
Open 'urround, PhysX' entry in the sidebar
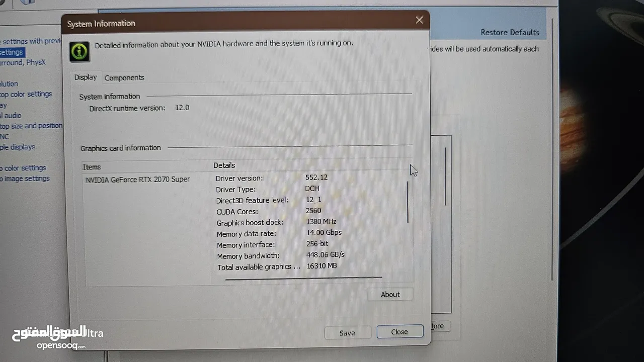[x=23, y=63]
